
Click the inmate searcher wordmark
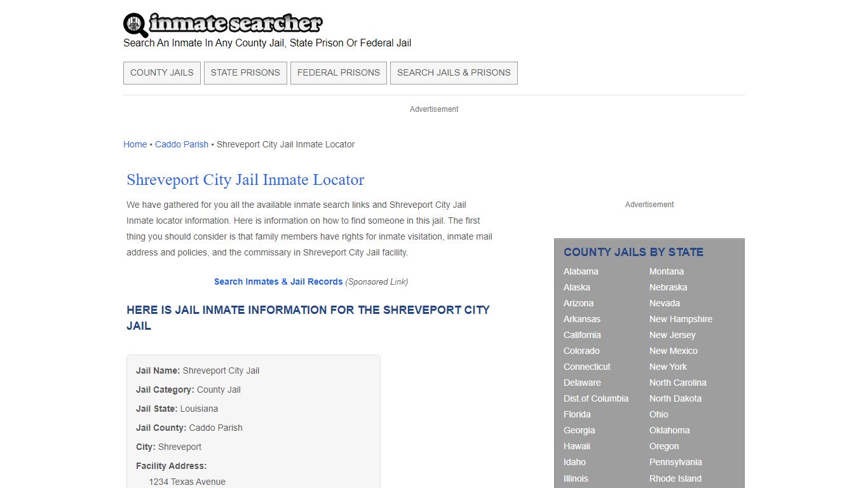236,24
